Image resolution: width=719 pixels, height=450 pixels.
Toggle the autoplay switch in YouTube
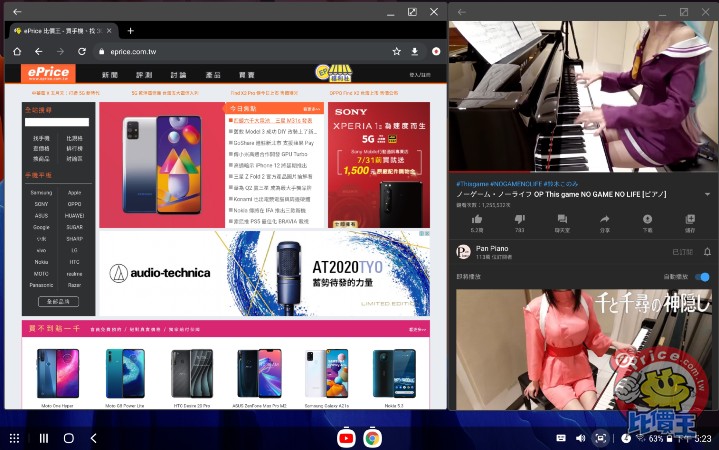point(702,277)
